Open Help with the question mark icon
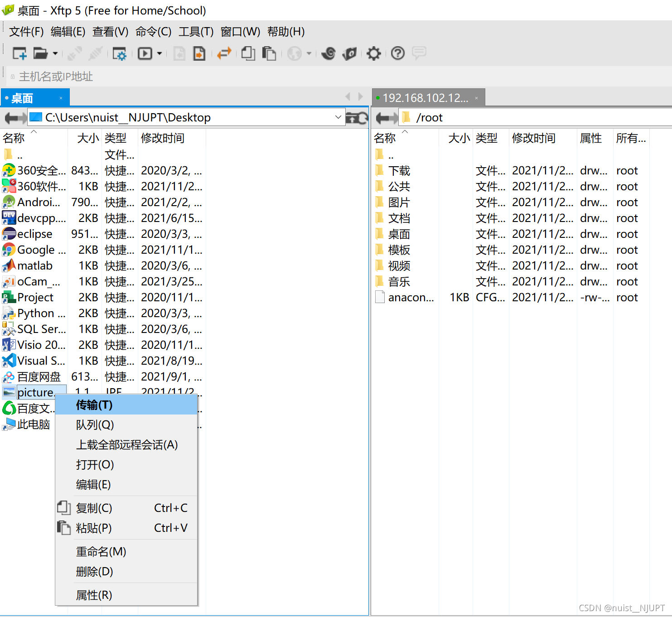The height and width of the screenshot is (617, 672). pyautogui.click(x=398, y=53)
